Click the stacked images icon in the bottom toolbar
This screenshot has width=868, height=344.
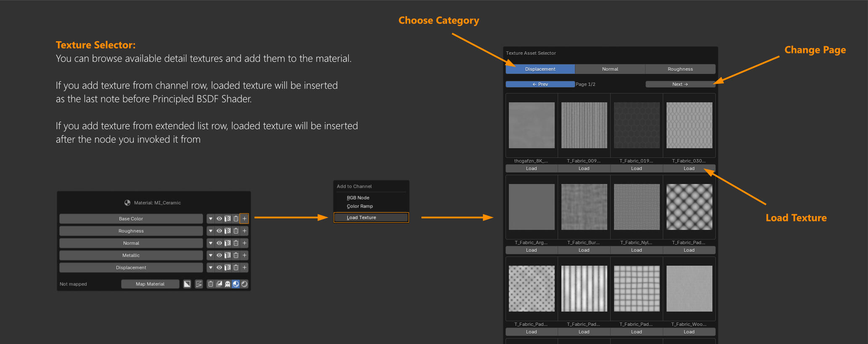pyautogui.click(x=219, y=284)
